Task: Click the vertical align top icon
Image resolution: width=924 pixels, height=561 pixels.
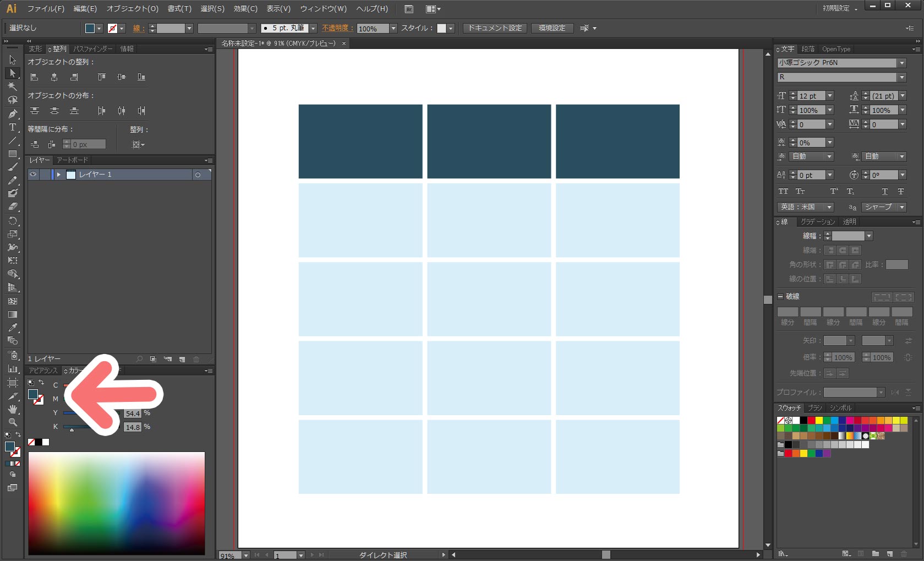Action: pos(101,77)
